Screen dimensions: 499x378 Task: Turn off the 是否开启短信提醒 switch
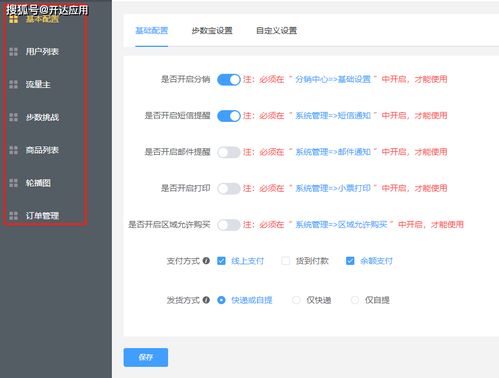click(229, 116)
